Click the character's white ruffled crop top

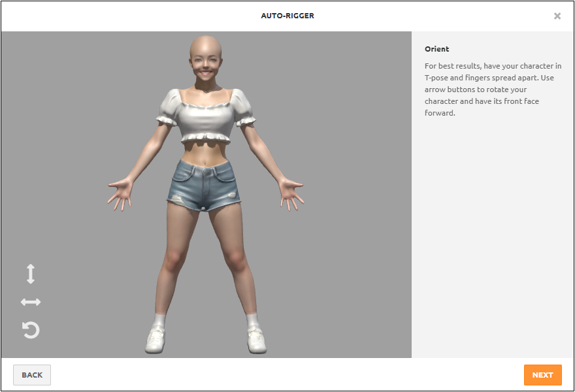(x=205, y=114)
